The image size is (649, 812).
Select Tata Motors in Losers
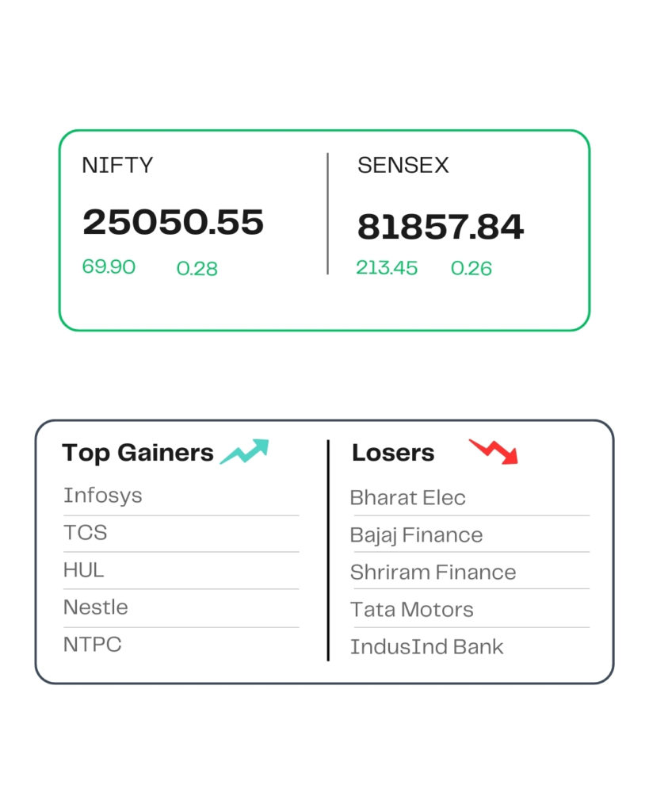click(412, 610)
